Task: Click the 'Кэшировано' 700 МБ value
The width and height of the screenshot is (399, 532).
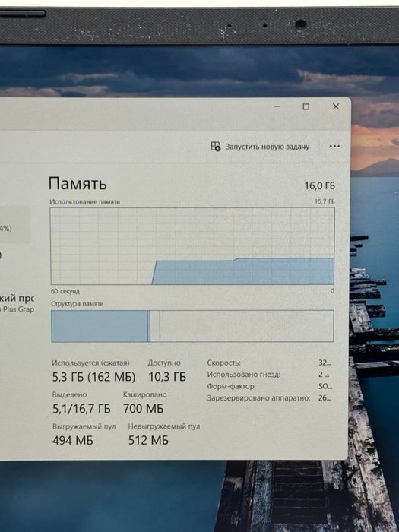Action: [x=143, y=409]
